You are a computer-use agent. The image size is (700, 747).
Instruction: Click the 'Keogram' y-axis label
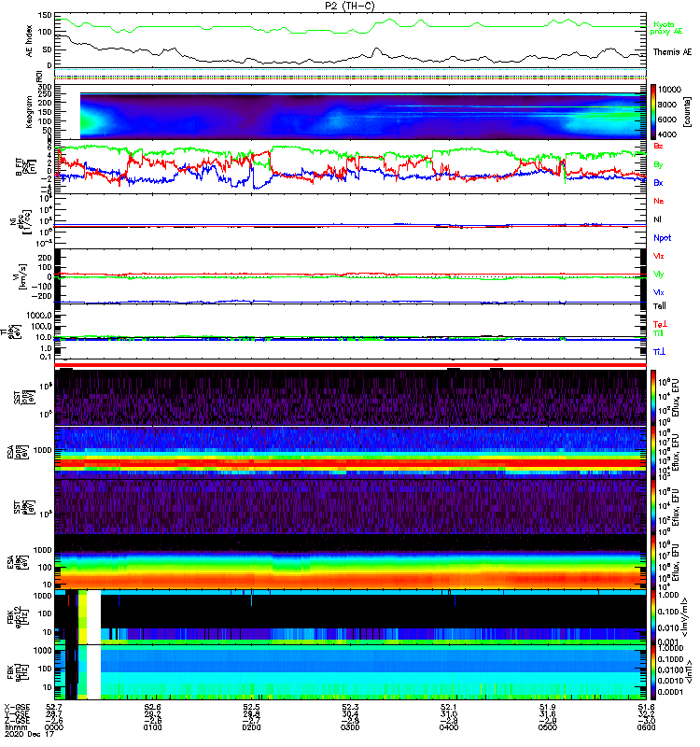(x=29, y=111)
